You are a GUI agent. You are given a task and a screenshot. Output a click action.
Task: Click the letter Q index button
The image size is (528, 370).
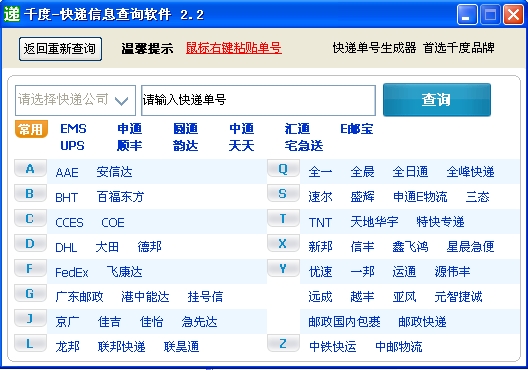click(283, 169)
